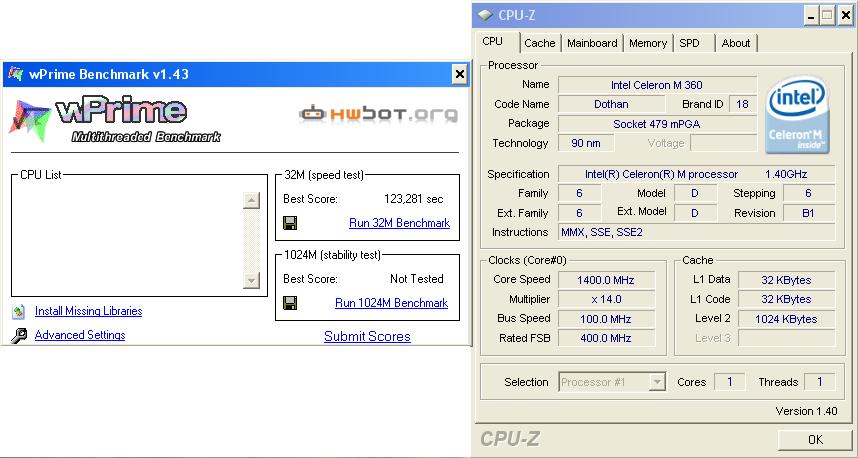Image resolution: width=858 pixels, height=458 pixels.
Task: Open Install Missing Libraries link
Action: [89, 311]
